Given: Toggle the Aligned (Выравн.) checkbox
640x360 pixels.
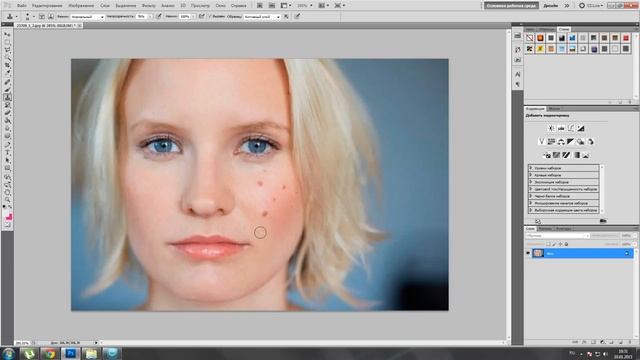Looking at the screenshot, I should [x=210, y=17].
